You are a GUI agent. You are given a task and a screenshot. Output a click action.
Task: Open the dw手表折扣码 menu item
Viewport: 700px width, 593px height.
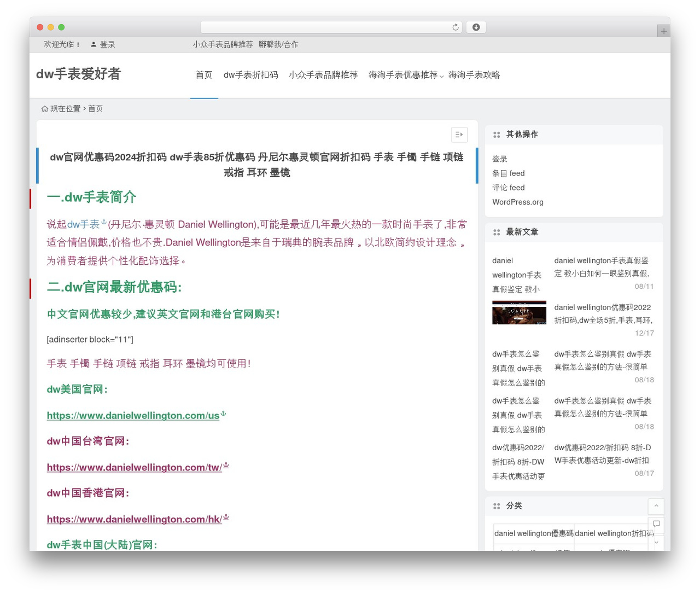[x=251, y=75]
